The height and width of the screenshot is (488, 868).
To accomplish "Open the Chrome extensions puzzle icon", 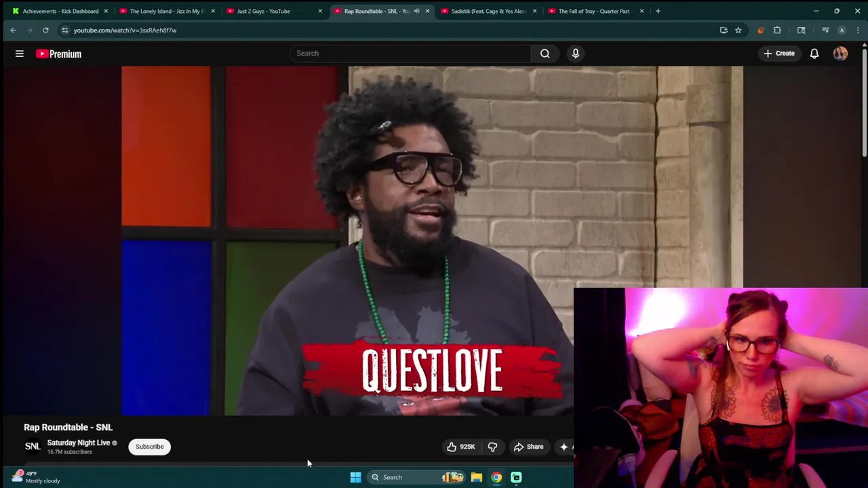I will (x=777, y=30).
